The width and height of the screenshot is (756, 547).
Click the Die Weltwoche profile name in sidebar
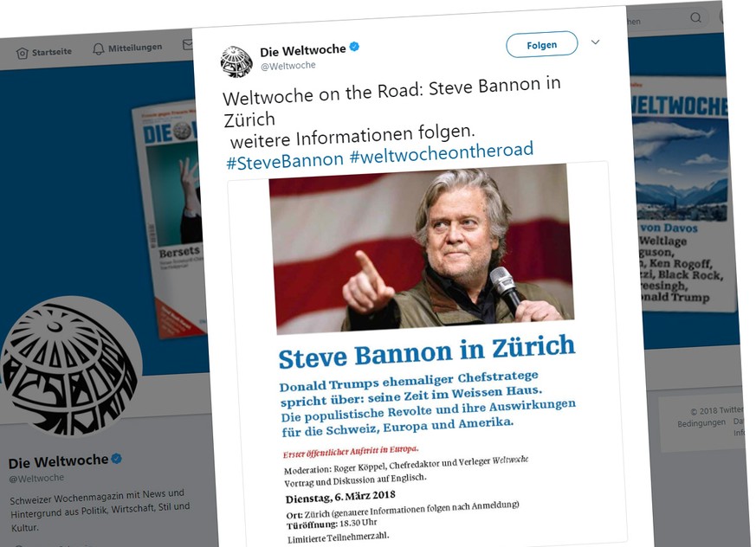point(58,460)
